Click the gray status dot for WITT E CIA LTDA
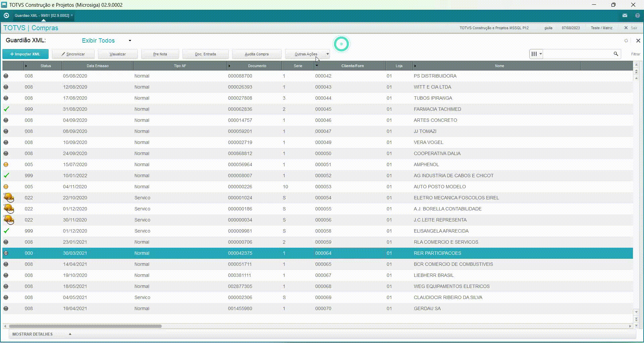This screenshot has width=644, height=343. 6,87
